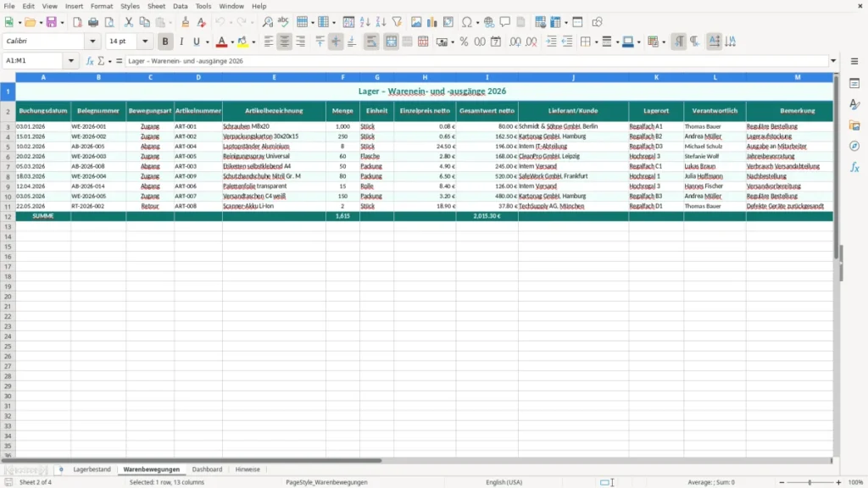The image size is (868, 488).
Task: Toggle Underline formatting
Action: [x=196, y=42]
